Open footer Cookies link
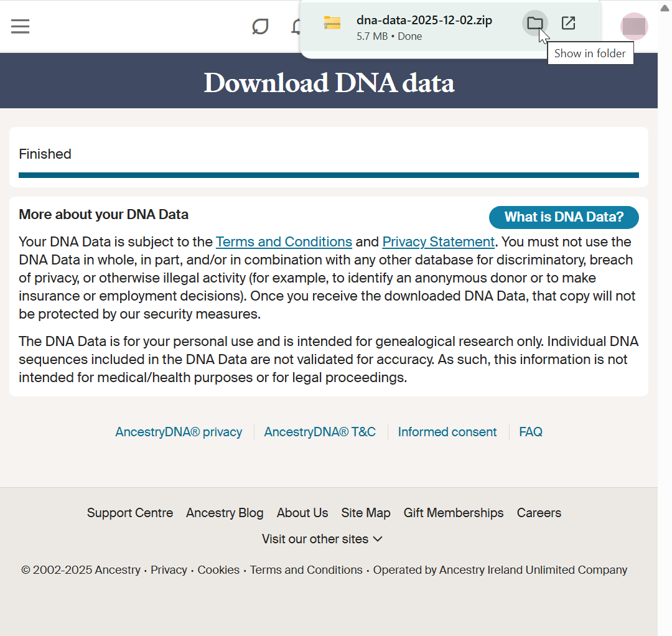This screenshot has width=672, height=636. point(218,569)
